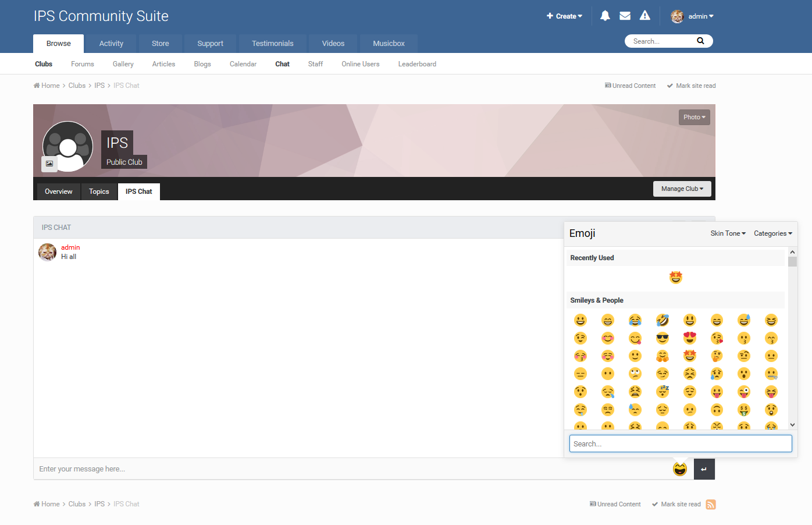Click the RSS feed icon
The height and width of the screenshot is (525, 812).
coord(711,505)
